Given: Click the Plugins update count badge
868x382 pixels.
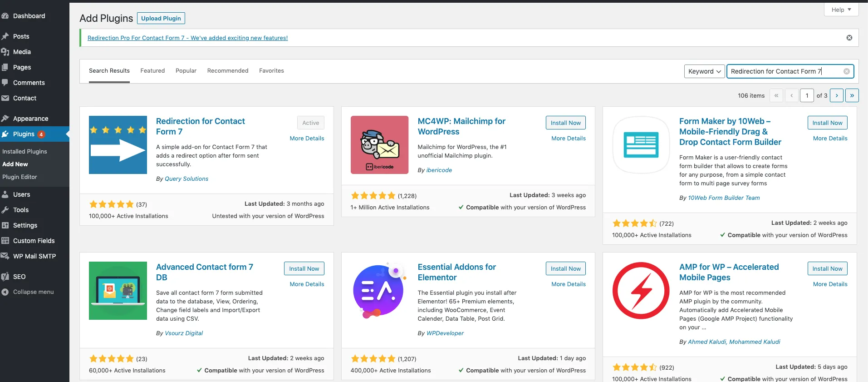Looking at the screenshot, I should pos(41,134).
